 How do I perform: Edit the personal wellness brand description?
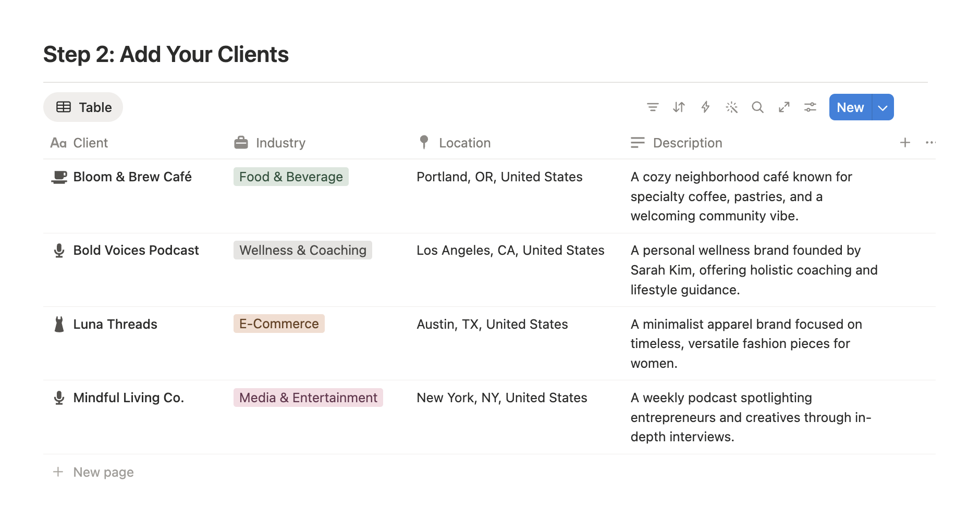pos(754,270)
